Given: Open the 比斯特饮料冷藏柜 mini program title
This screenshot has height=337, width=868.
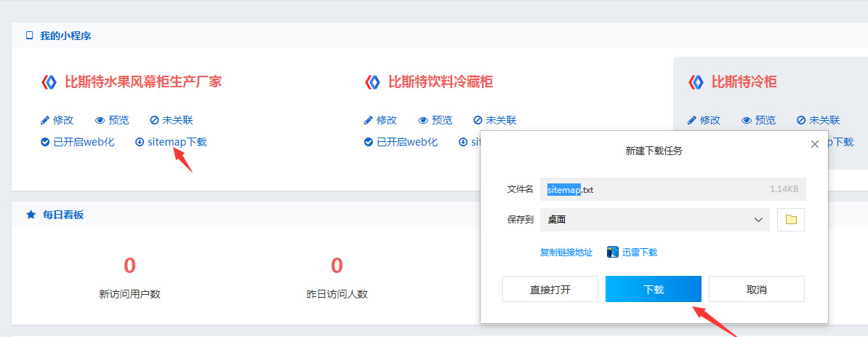Looking at the screenshot, I should tap(441, 82).
